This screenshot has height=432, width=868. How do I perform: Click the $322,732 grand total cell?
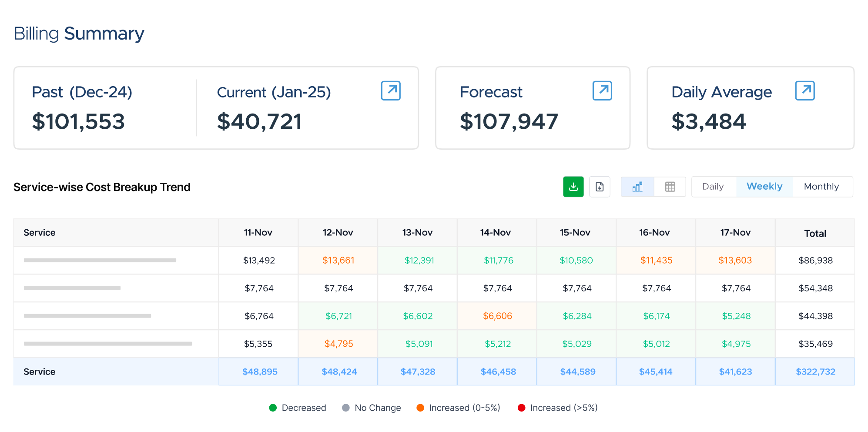(x=815, y=372)
